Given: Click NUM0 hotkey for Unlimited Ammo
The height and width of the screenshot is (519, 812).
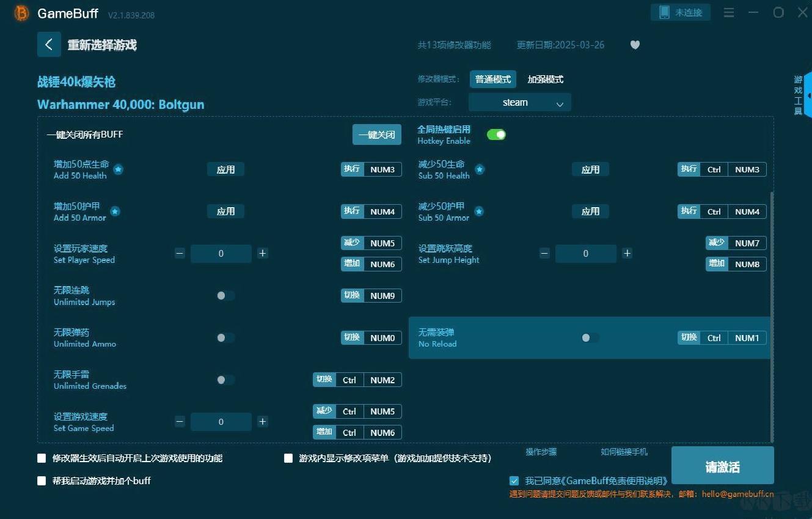Looking at the screenshot, I should (371, 337).
